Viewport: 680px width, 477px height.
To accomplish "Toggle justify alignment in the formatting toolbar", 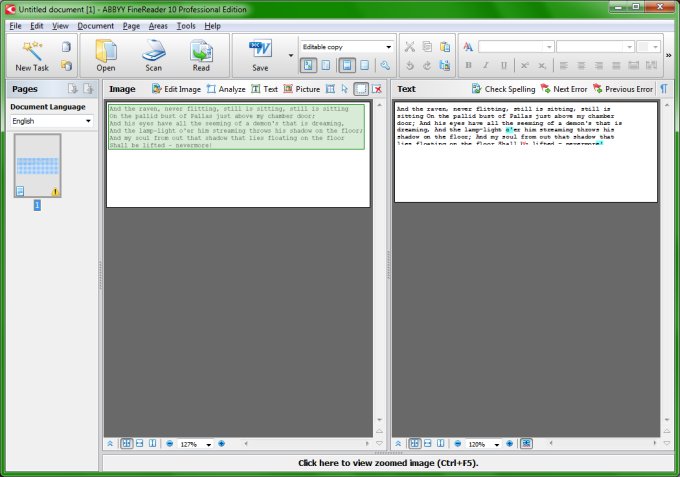I will (x=616, y=65).
